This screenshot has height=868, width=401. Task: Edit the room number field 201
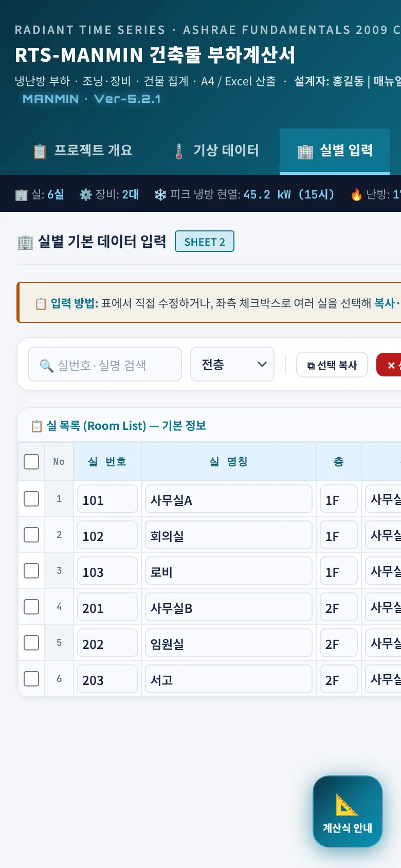coord(107,607)
